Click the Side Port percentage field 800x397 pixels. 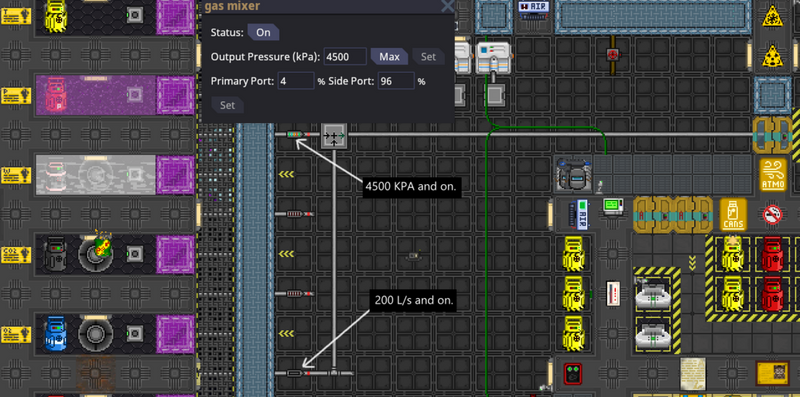396,81
